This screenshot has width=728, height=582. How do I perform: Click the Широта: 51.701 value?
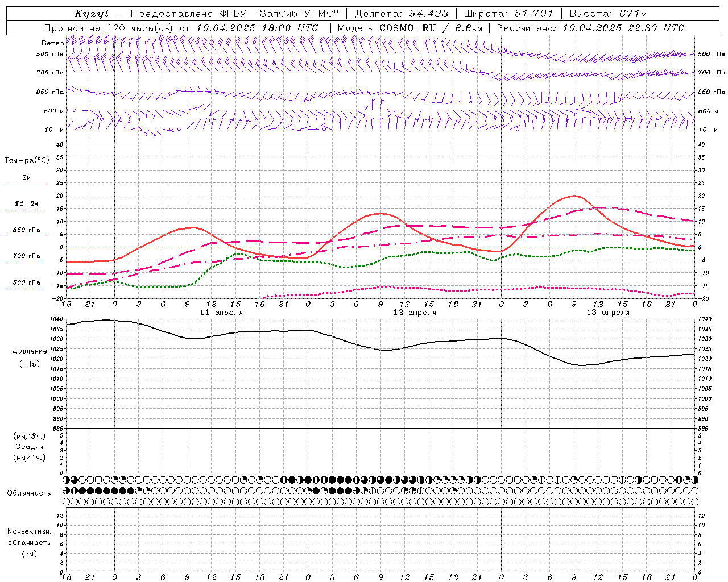point(508,14)
